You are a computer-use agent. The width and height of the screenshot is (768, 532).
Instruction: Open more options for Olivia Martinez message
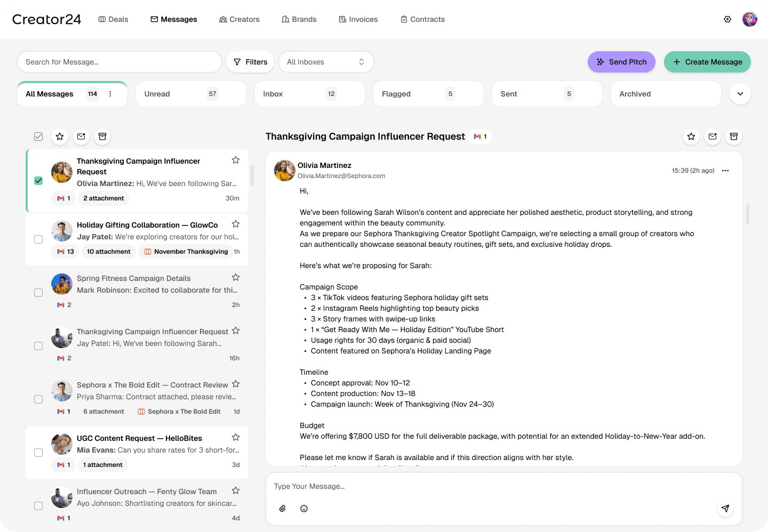click(x=725, y=171)
